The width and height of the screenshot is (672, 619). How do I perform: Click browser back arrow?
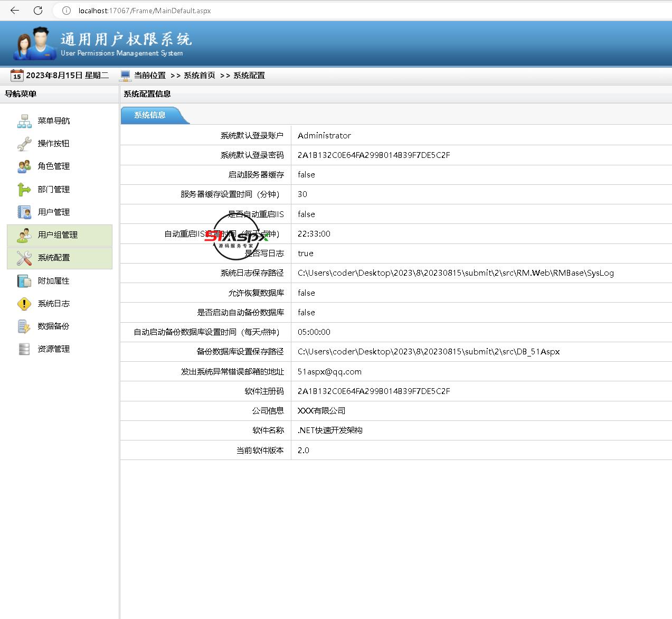[x=15, y=10]
